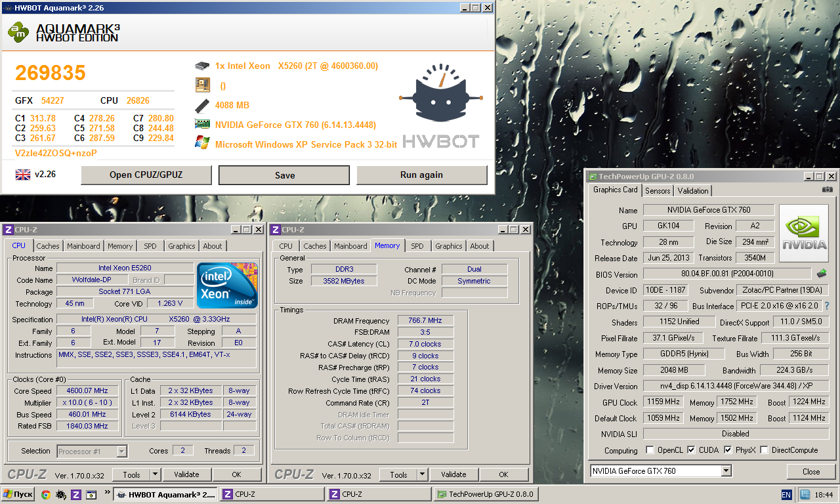Click the Aquamark3 HWBOT Edition logo
Image resolution: width=840 pixels, height=504 pixels.
click(64, 31)
